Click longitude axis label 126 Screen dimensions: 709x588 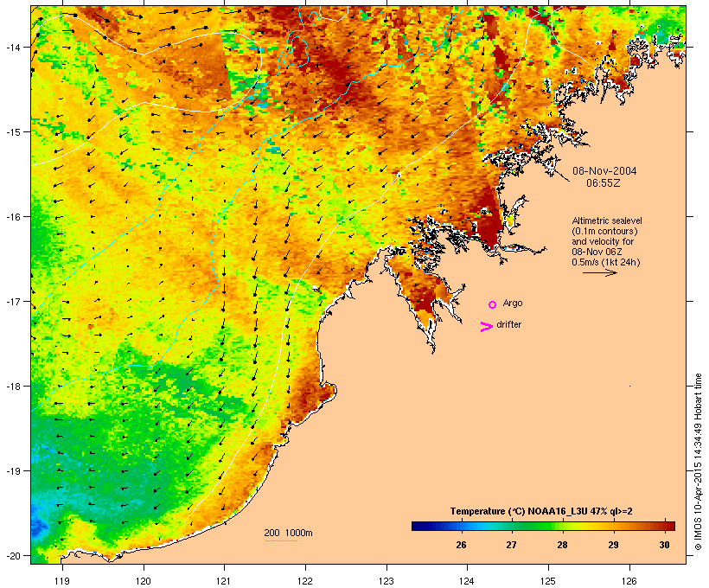click(629, 581)
